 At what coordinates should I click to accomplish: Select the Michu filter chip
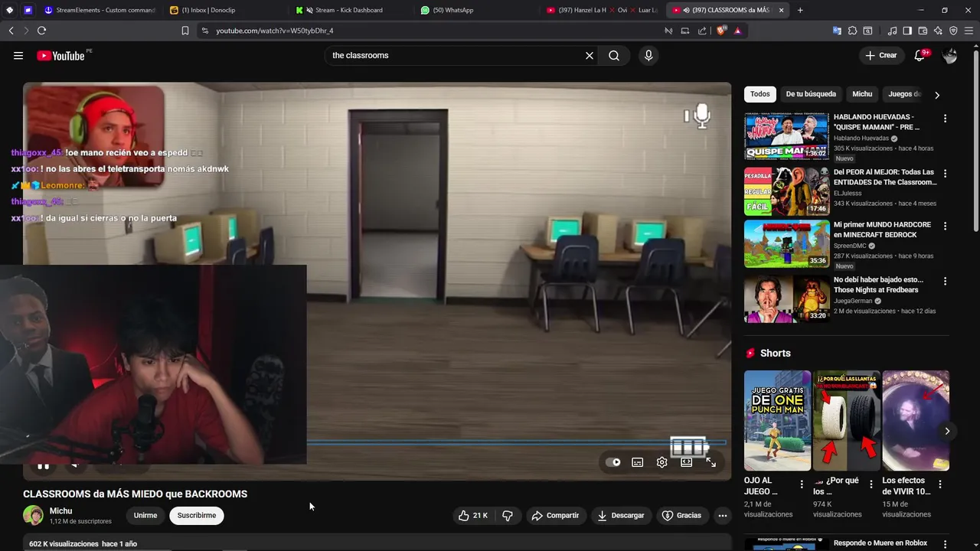[862, 94]
